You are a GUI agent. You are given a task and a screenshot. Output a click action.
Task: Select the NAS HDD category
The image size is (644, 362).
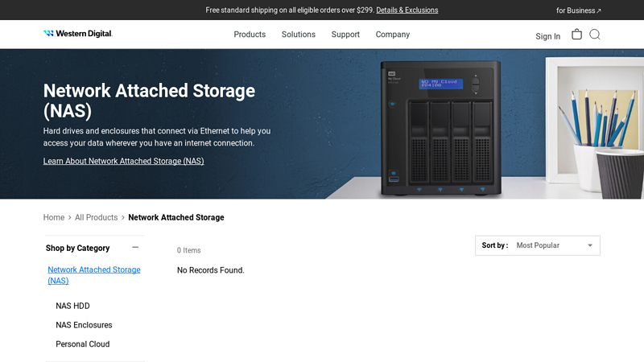pyautogui.click(x=72, y=306)
